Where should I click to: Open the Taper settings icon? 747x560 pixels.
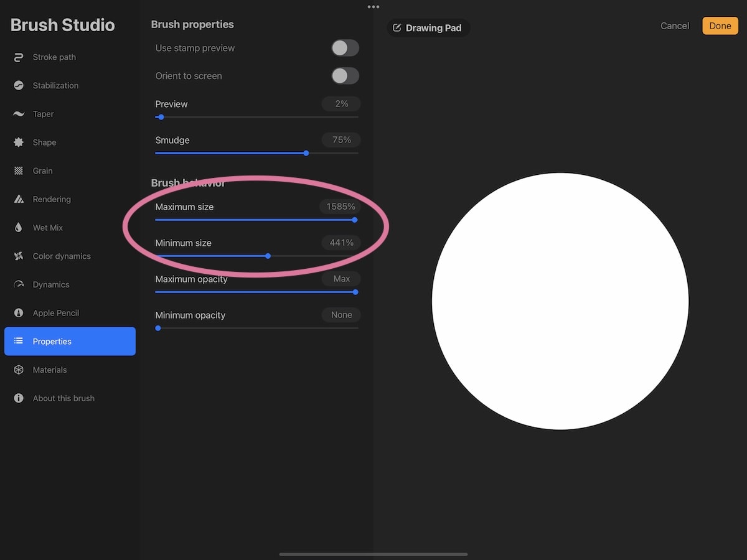pos(19,114)
